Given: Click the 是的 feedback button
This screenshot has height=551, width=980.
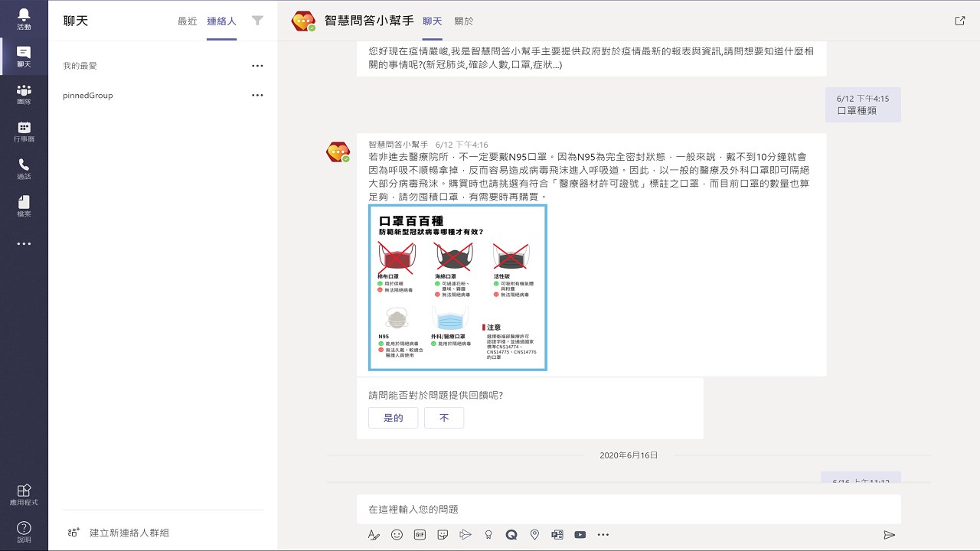Looking at the screenshot, I should (x=394, y=418).
